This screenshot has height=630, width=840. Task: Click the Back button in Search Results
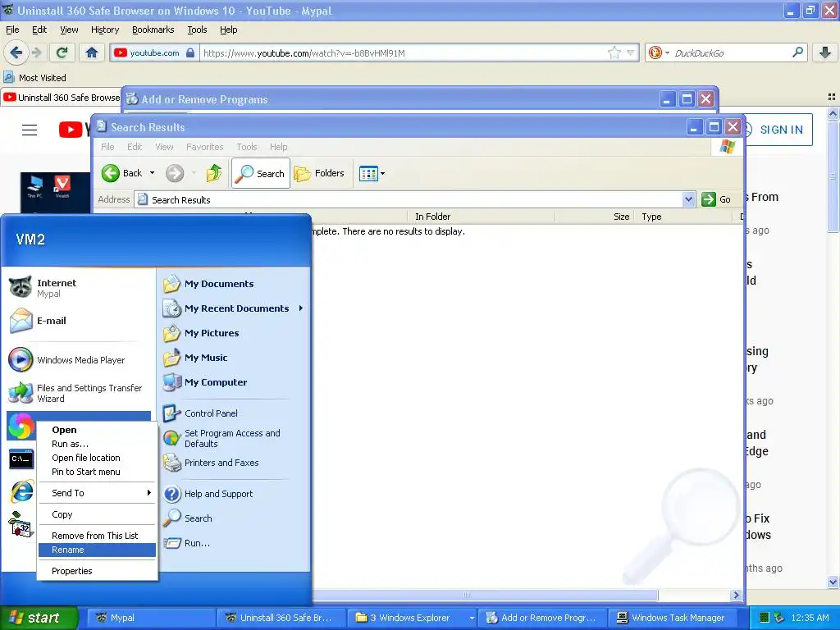click(x=123, y=173)
